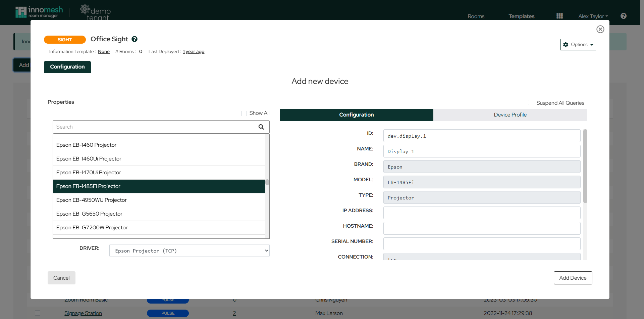Click the innomesh room manager logo
The height and width of the screenshot is (319, 644).
[x=39, y=12]
